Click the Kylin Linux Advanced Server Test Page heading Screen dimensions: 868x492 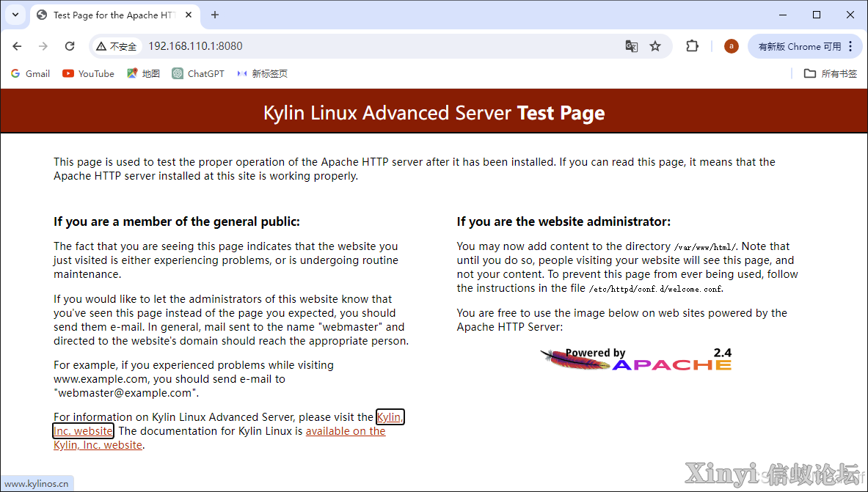(434, 113)
